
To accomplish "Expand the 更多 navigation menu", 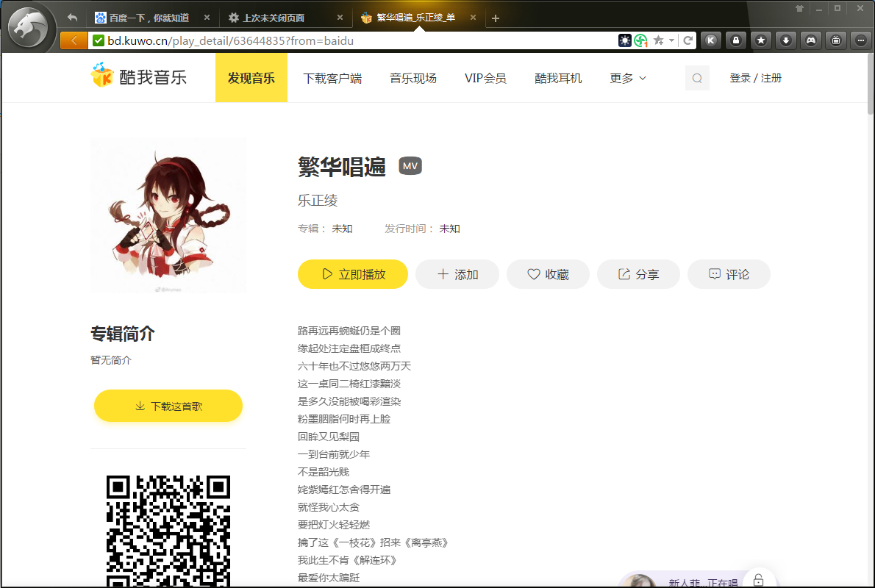I will (627, 77).
